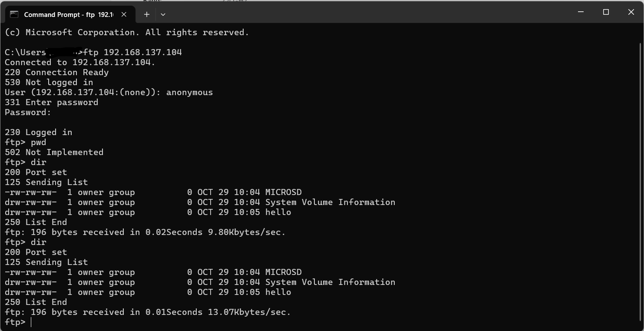Image resolution: width=644 pixels, height=331 pixels.
Task: Select the Command Prompt - ftp tab title
Action: point(68,14)
